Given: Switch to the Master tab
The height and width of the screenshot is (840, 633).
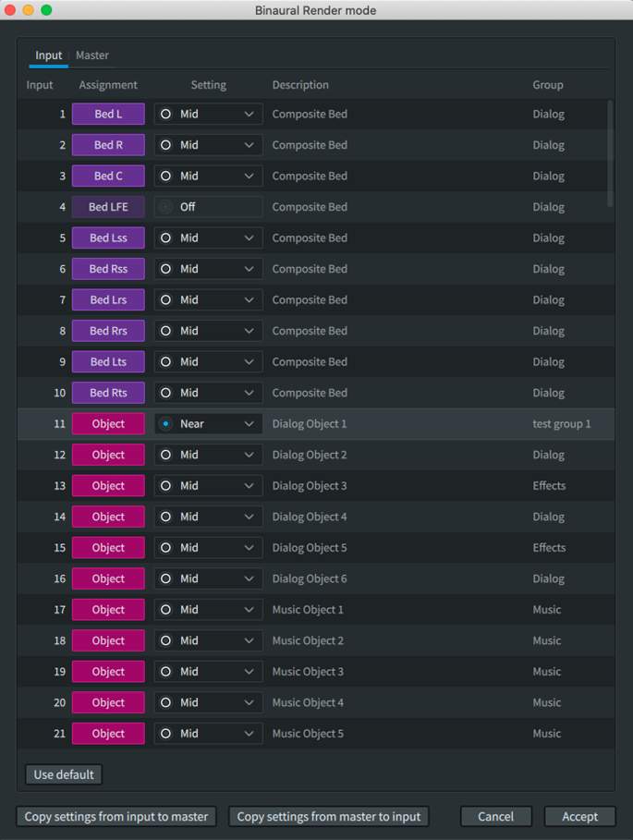Looking at the screenshot, I should pyautogui.click(x=92, y=55).
